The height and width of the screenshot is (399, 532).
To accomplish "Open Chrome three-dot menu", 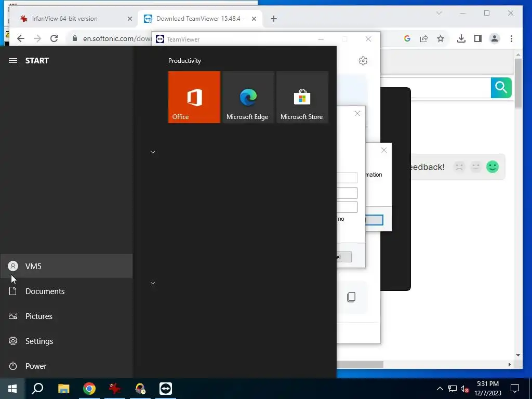I will (x=511, y=38).
